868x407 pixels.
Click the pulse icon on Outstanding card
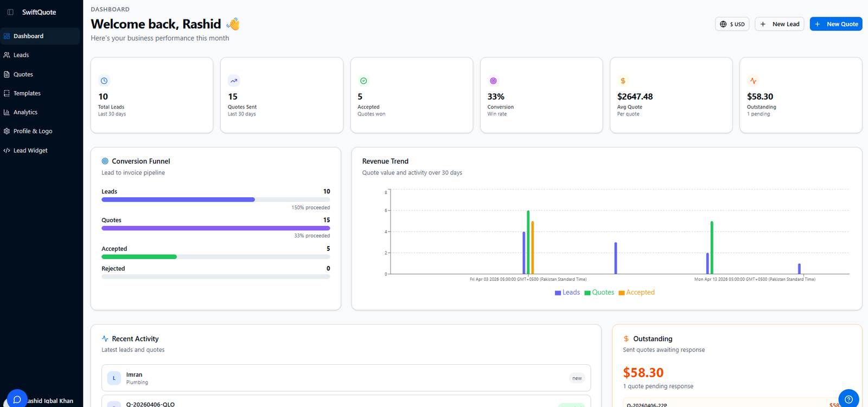753,81
